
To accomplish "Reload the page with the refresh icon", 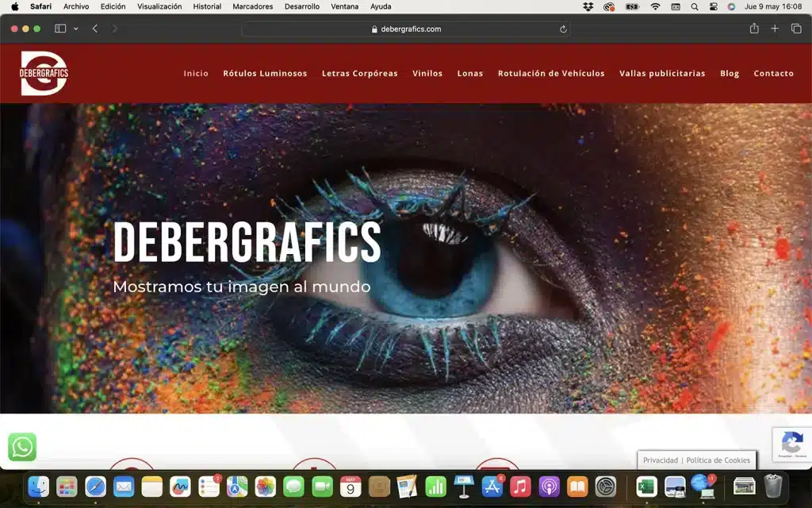I will click(x=563, y=29).
